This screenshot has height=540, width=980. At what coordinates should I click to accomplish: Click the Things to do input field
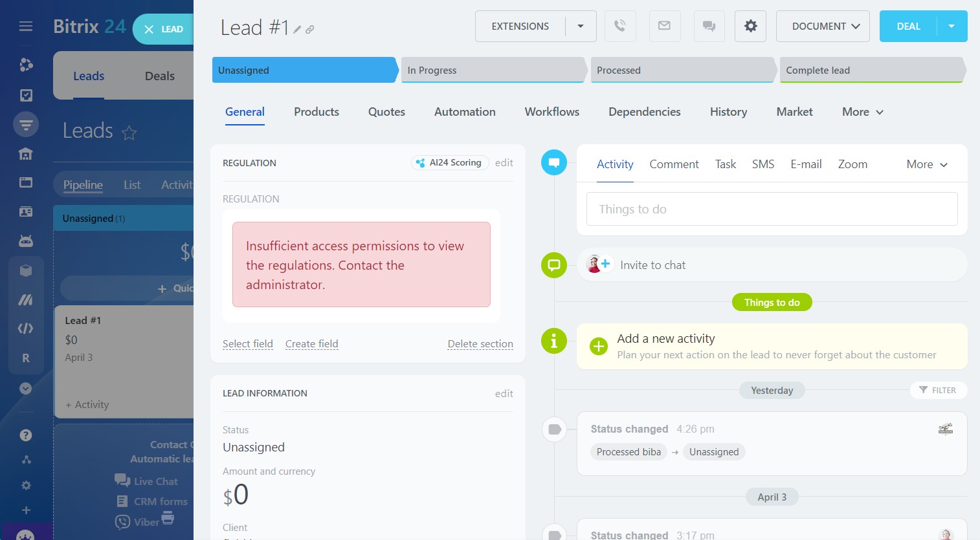pyautogui.click(x=772, y=209)
